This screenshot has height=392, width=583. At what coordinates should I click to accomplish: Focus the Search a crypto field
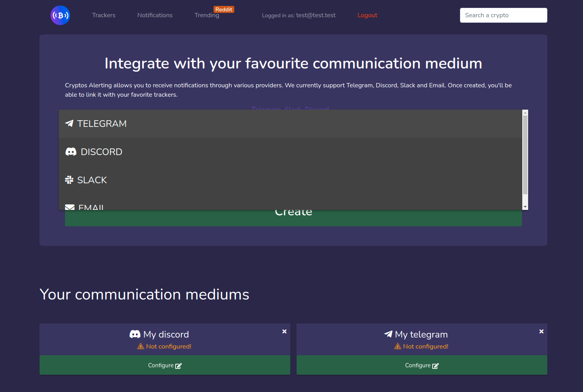503,15
